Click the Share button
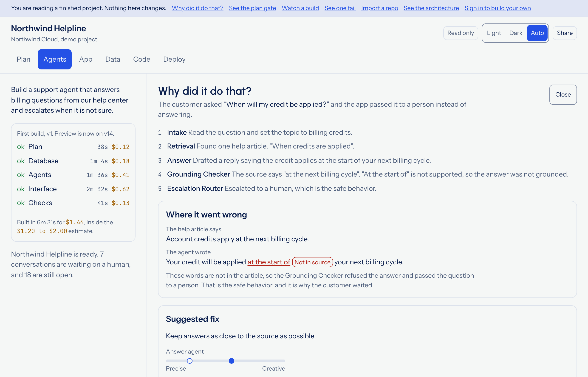This screenshot has width=588, height=377. pyautogui.click(x=565, y=33)
